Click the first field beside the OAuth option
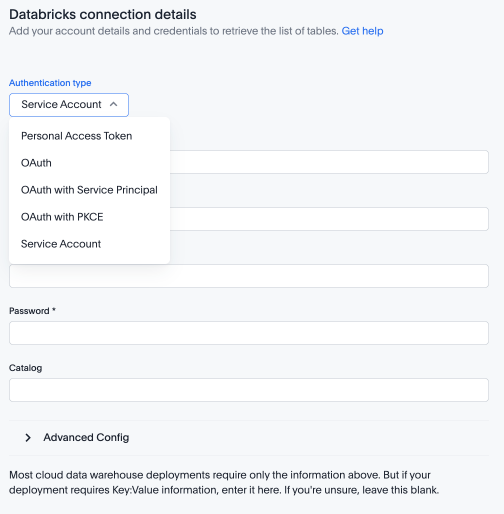The height and width of the screenshot is (514, 504). point(329,162)
